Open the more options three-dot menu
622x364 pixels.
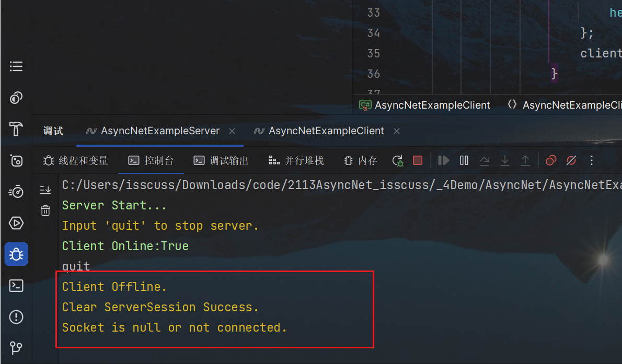point(592,161)
